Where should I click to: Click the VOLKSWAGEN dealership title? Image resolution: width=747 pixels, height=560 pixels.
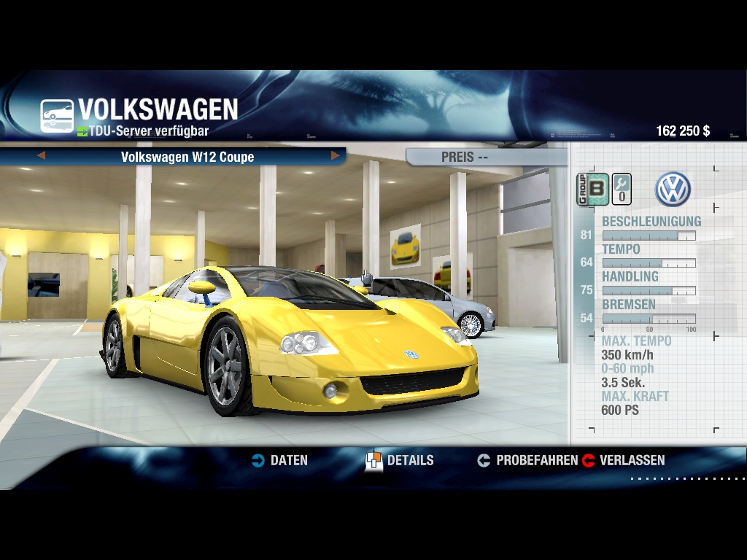[x=158, y=109]
